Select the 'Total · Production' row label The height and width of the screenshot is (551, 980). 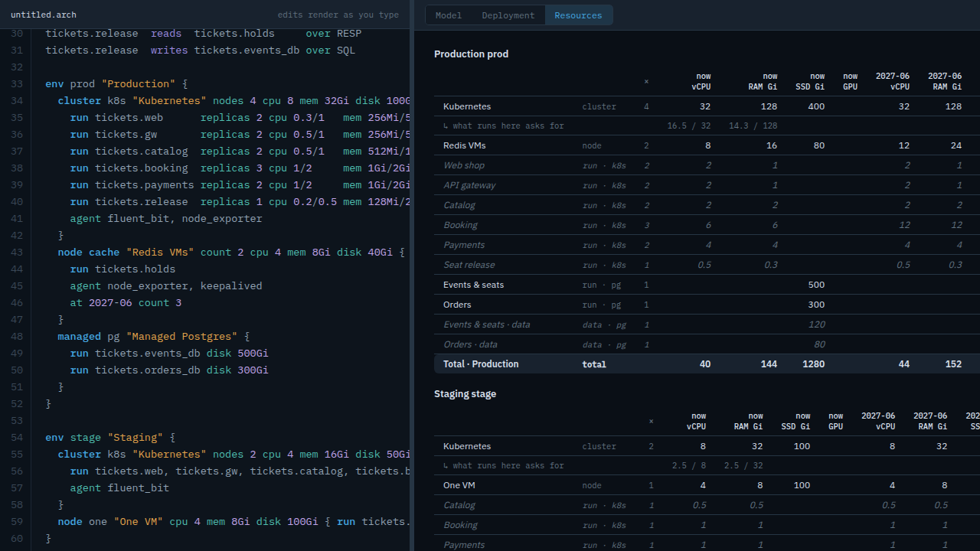(x=481, y=364)
